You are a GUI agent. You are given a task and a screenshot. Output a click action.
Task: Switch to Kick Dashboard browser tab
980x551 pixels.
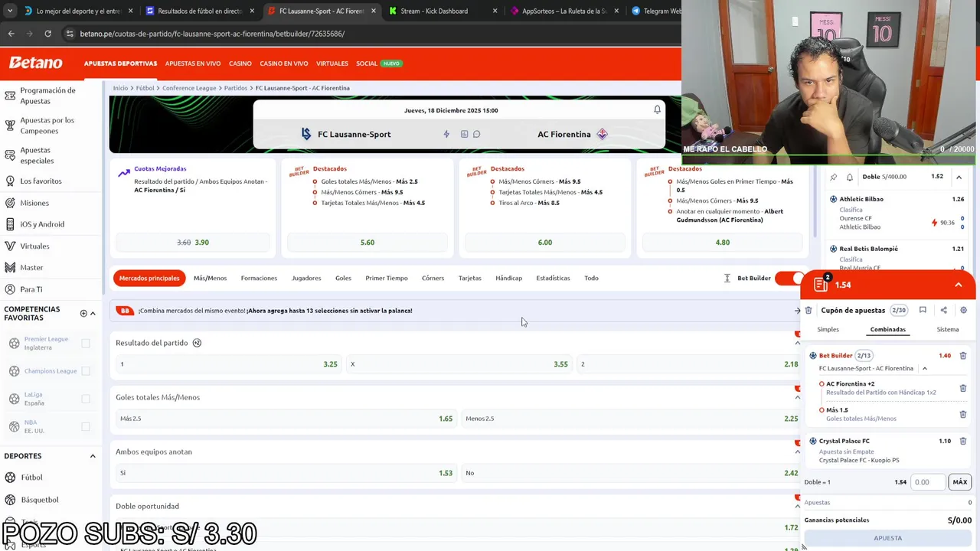[x=443, y=11]
